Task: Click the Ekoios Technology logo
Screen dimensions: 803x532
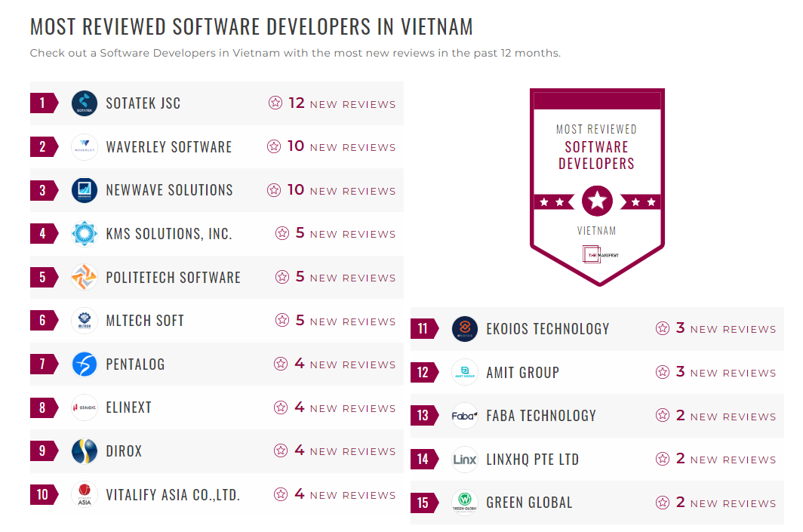Action: click(x=464, y=328)
